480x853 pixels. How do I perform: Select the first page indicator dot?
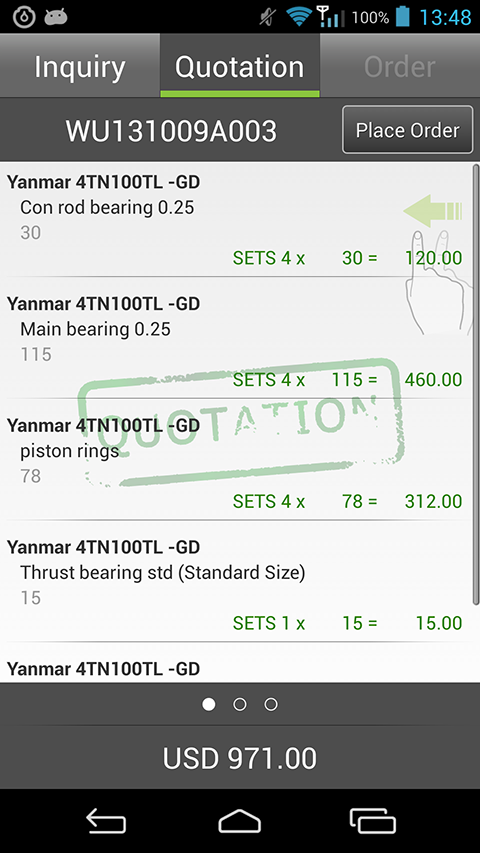coord(208,704)
